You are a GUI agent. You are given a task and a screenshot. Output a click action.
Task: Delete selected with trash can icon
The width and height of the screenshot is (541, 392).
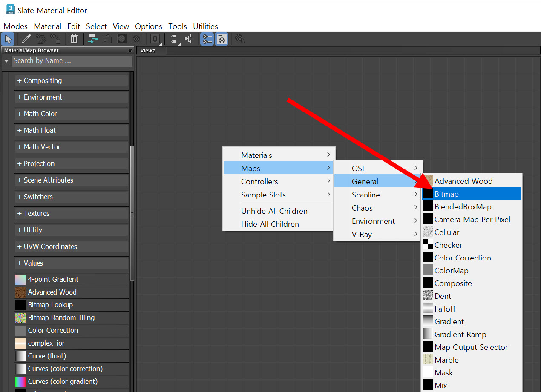[74, 39]
